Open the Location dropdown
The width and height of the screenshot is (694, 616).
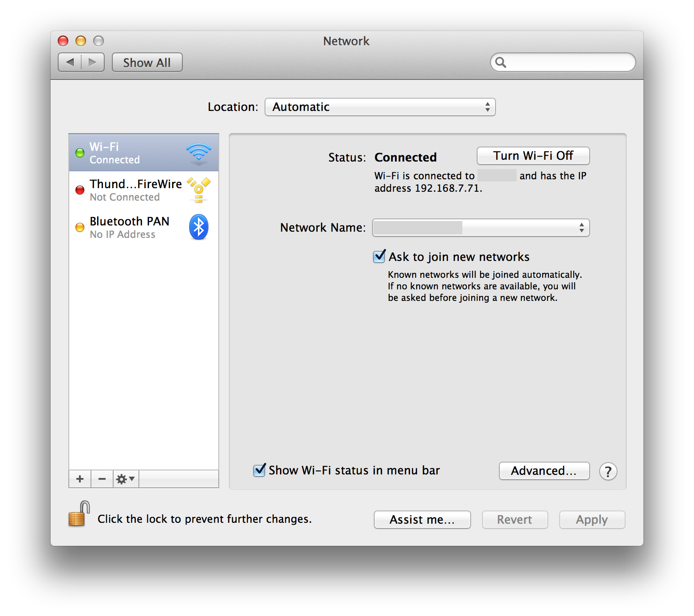click(x=380, y=107)
